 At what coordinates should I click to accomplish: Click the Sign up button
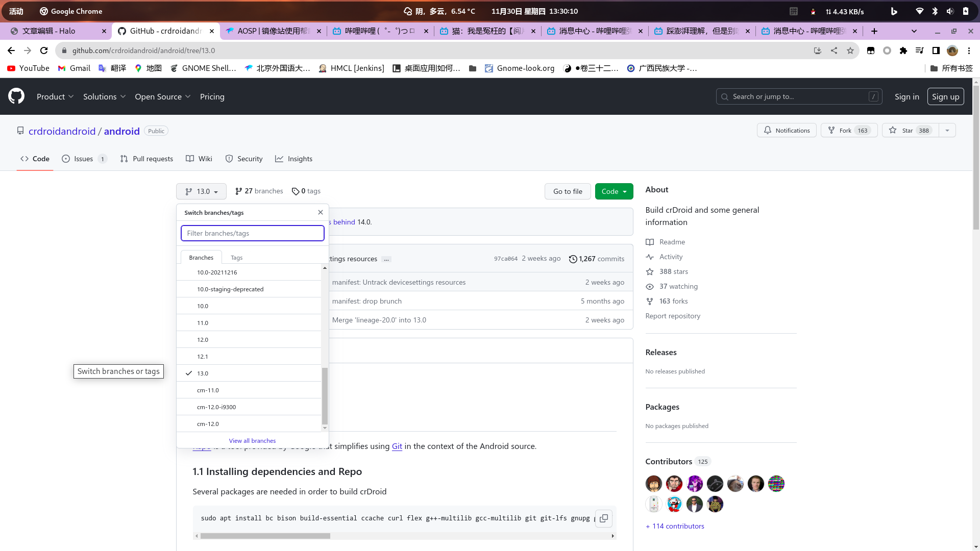[945, 96]
